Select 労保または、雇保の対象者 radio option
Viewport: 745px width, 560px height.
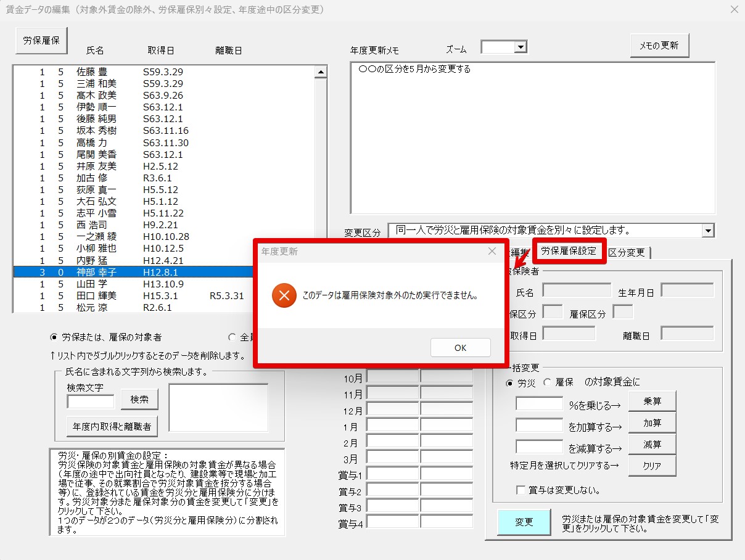[106, 337]
